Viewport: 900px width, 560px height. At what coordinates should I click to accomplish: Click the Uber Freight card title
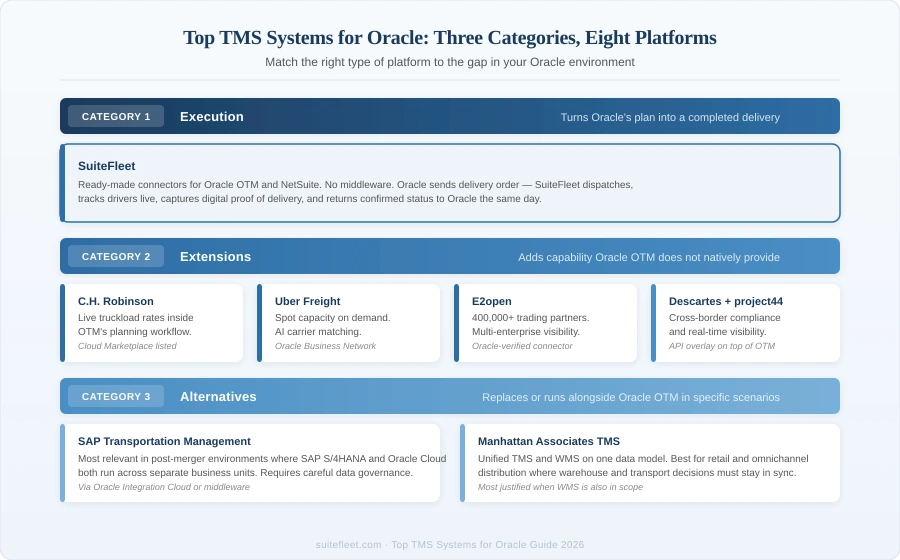pyautogui.click(x=308, y=301)
